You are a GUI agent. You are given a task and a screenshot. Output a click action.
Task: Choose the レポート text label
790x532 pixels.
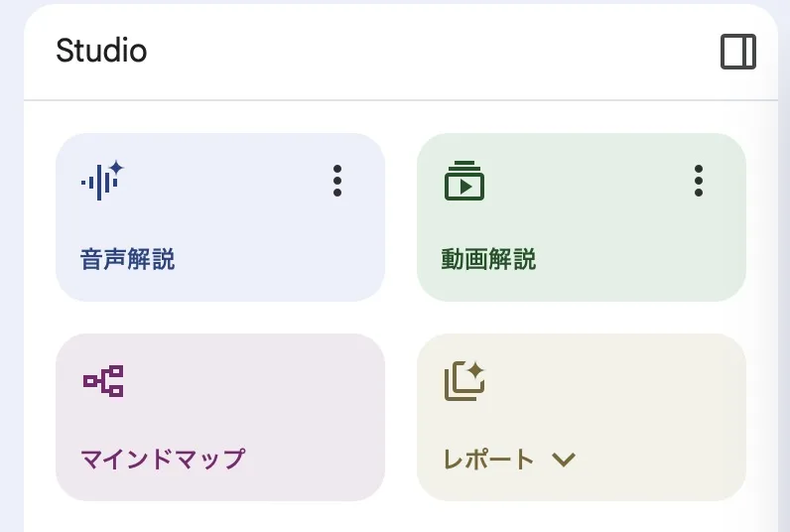(488, 460)
